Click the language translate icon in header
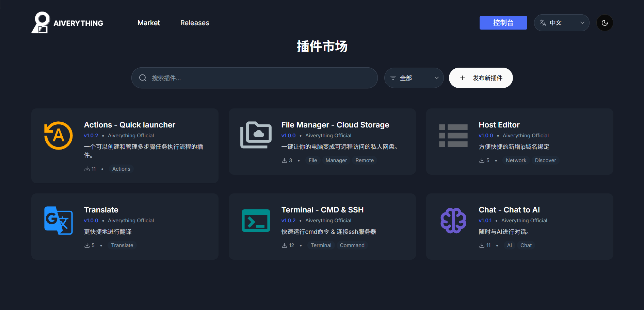This screenshot has width=644, height=310. pos(543,23)
